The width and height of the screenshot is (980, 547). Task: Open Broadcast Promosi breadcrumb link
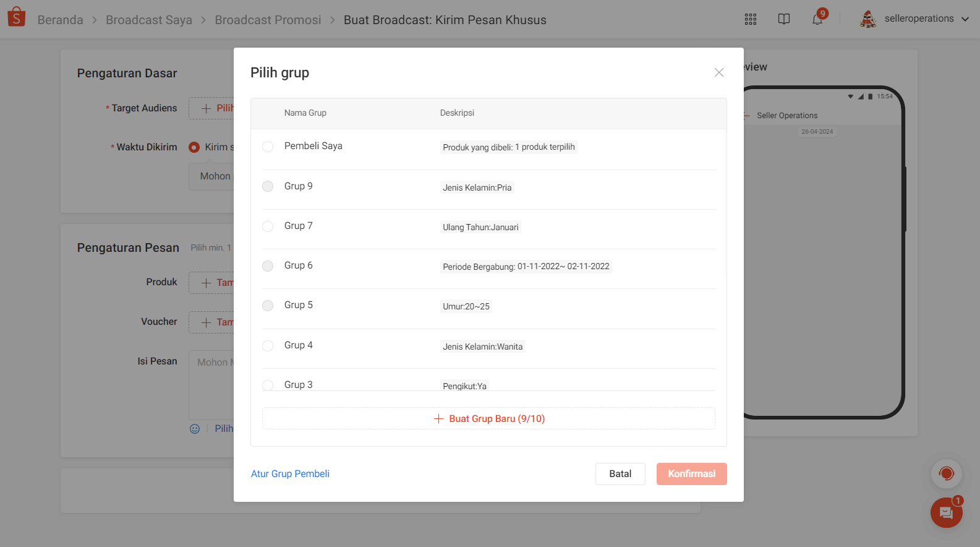click(x=268, y=20)
